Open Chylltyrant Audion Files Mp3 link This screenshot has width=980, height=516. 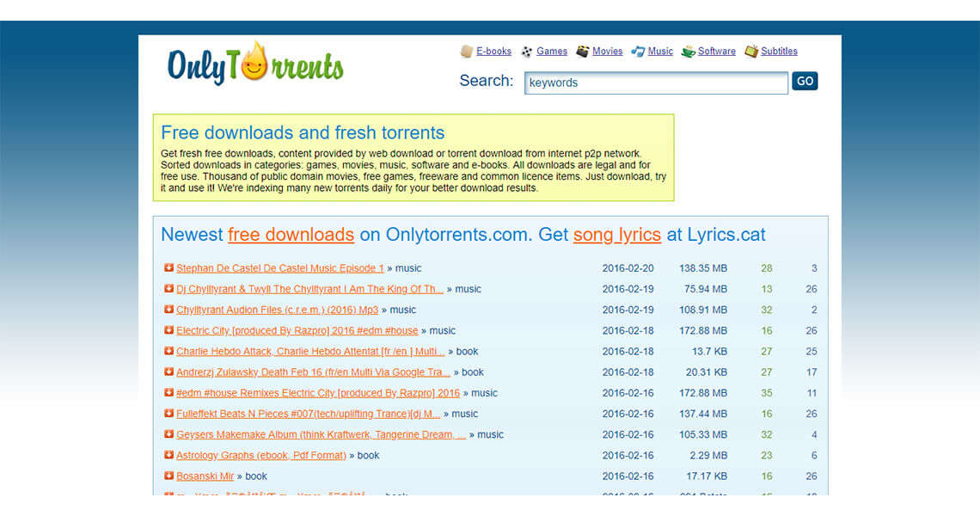click(277, 310)
